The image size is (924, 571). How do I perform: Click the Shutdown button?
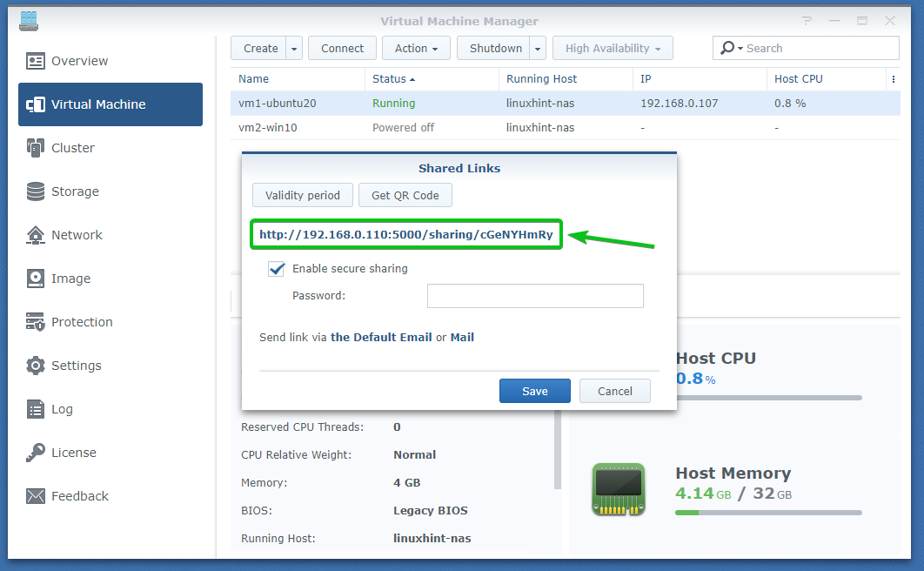point(495,49)
